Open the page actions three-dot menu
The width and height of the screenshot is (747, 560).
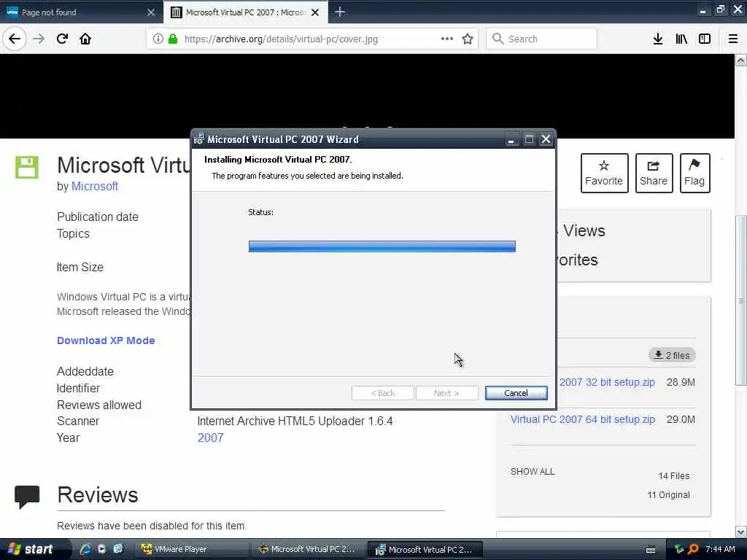(447, 39)
